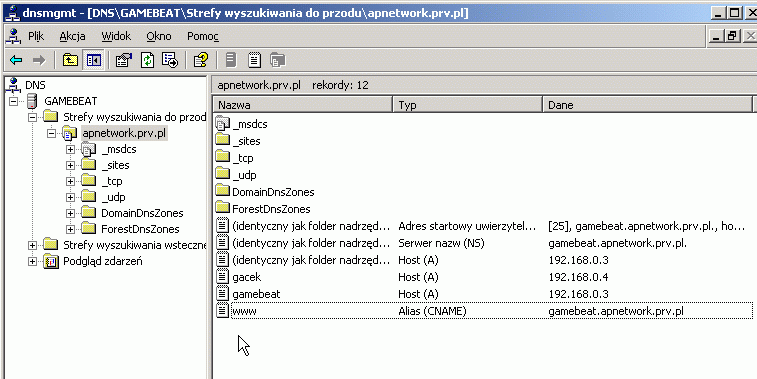Open the Okno menu

[x=159, y=36]
